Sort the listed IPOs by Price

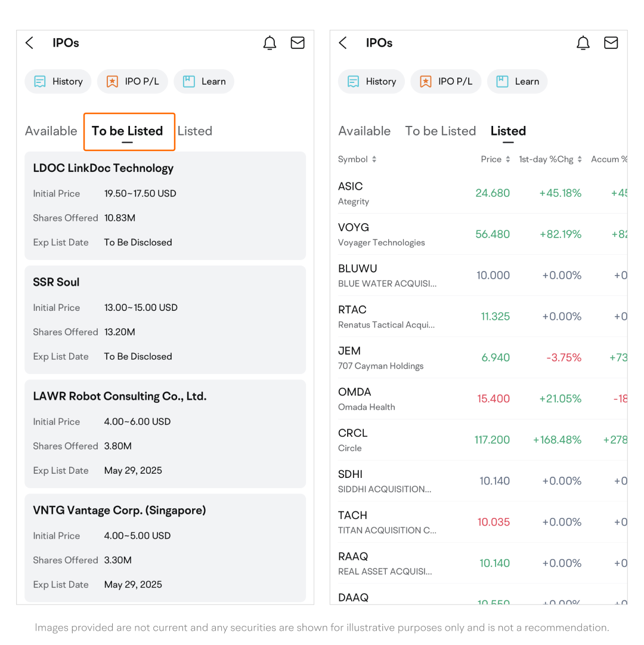tap(496, 159)
